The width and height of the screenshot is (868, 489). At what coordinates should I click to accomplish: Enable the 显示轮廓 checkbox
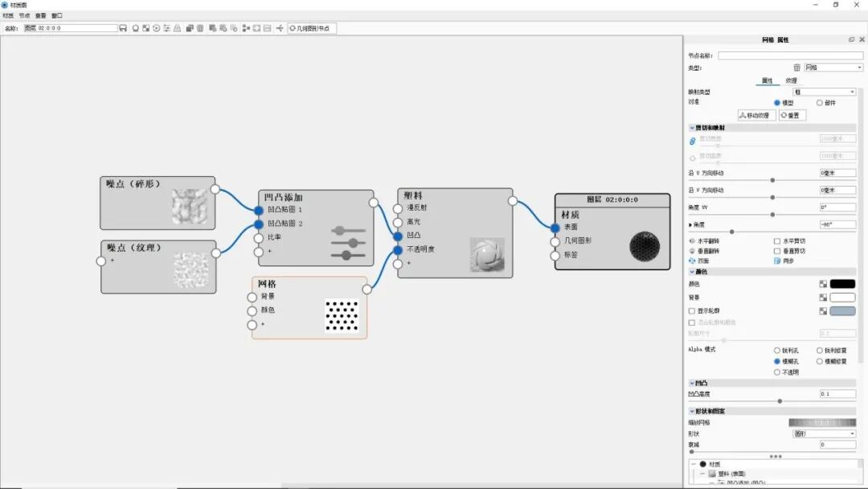click(691, 310)
